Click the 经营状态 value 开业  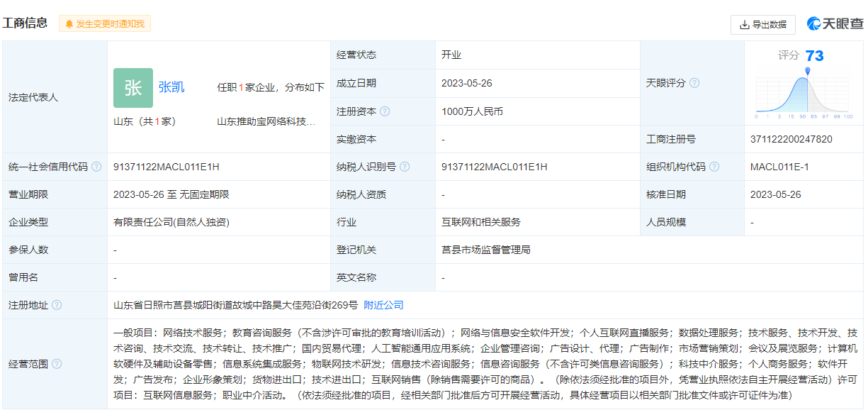click(x=451, y=55)
